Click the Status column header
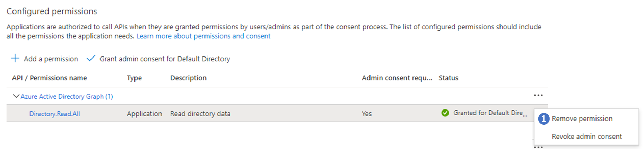This screenshot has height=149, width=644. [x=448, y=78]
